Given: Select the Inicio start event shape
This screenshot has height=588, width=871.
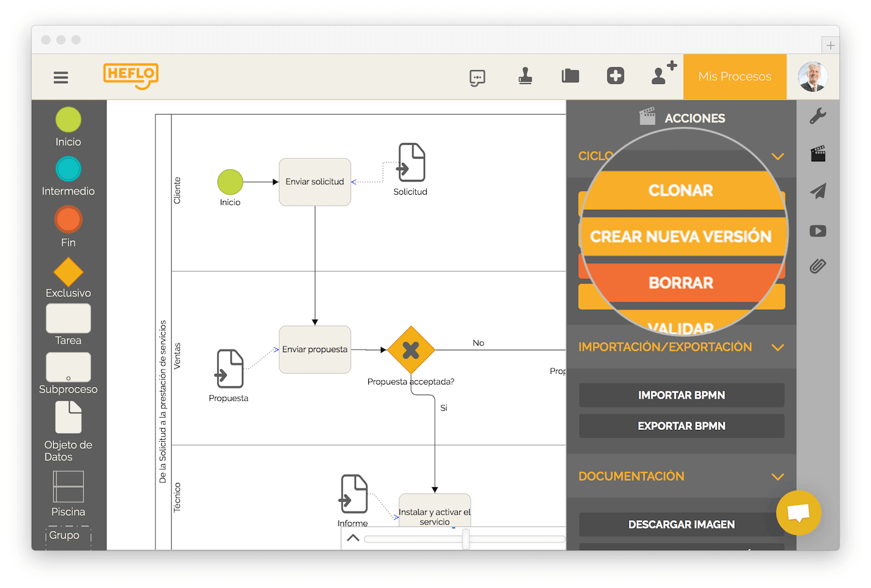Looking at the screenshot, I should tap(68, 120).
